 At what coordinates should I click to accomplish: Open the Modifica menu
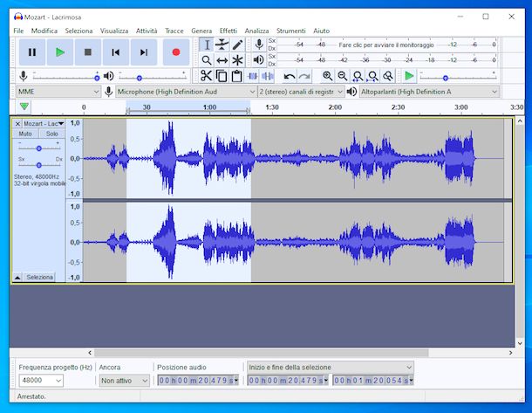click(x=44, y=31)
